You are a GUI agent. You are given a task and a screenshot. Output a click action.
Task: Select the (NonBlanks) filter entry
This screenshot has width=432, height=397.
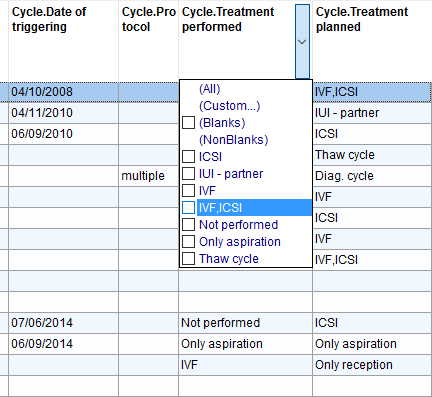234,140
